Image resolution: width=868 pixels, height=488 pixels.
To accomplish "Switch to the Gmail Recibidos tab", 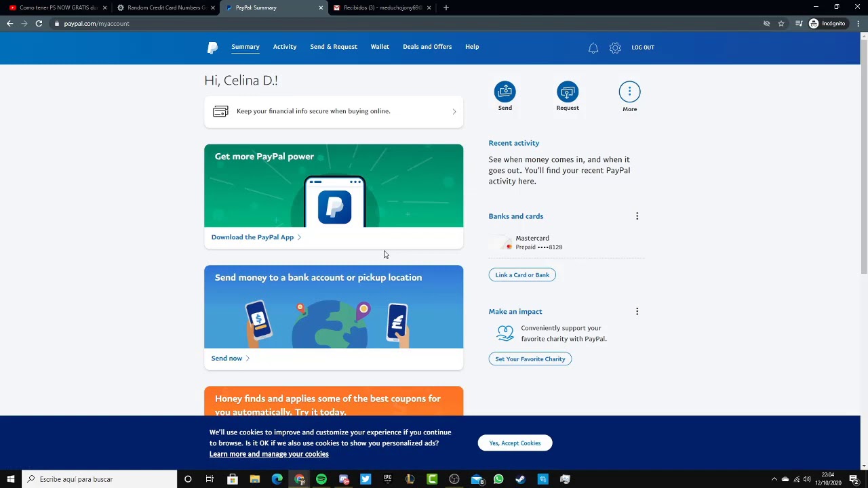I will [x=382, y=7].
